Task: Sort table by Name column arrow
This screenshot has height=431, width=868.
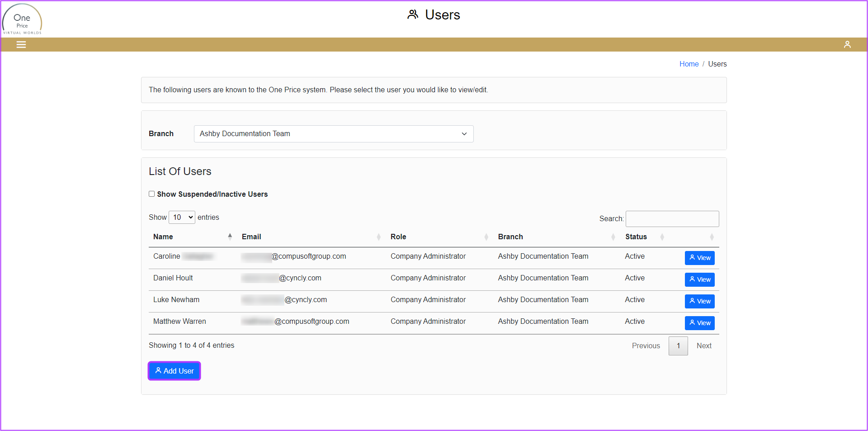Action: click(230, 237)
